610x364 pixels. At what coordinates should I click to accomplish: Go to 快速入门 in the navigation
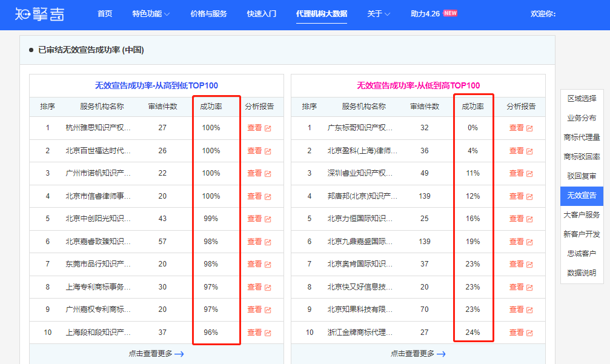coord(262,13)
